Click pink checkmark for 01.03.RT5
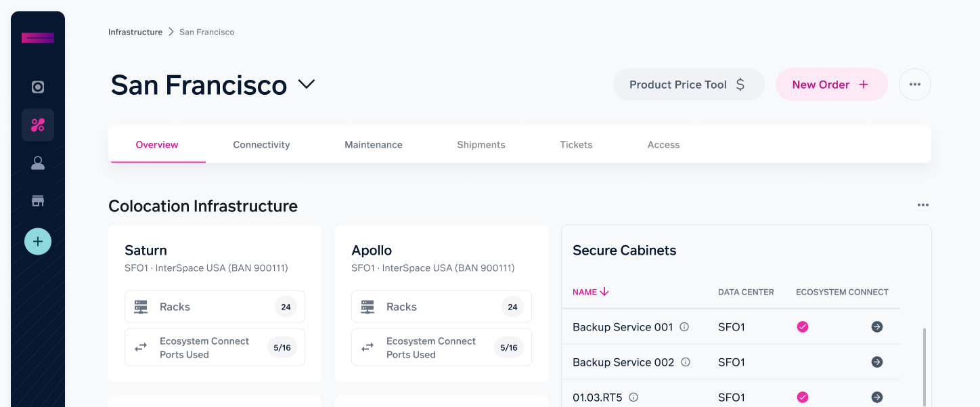This screenshot has width=980, height=407. click(x=803, y=398)
